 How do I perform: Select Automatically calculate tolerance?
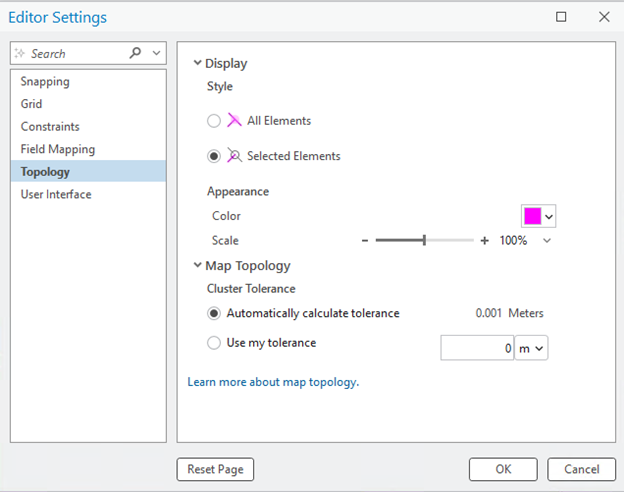click(213, 313)
